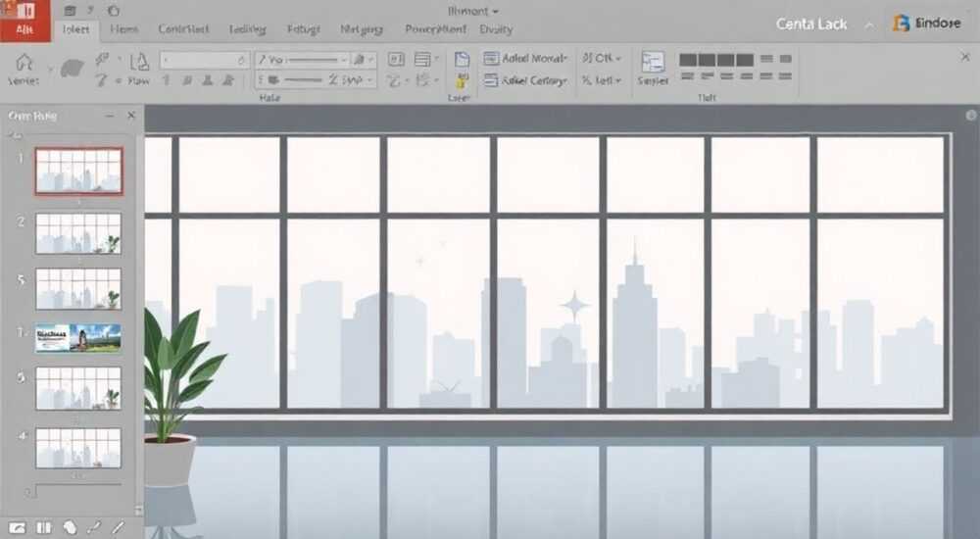980x539 pixels.
Task: Click the icon left of Adiel Cerlory
Action: point(491,80)
